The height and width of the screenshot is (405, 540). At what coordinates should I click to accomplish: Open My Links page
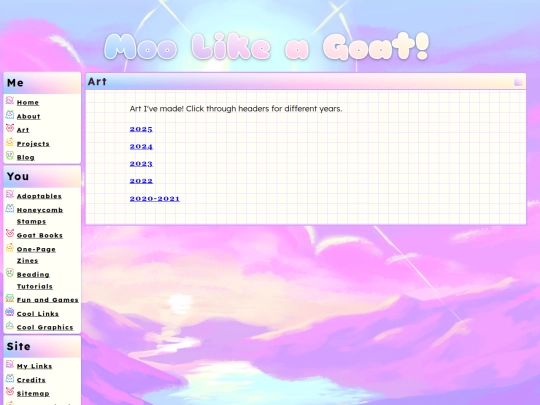coord(34,366)
